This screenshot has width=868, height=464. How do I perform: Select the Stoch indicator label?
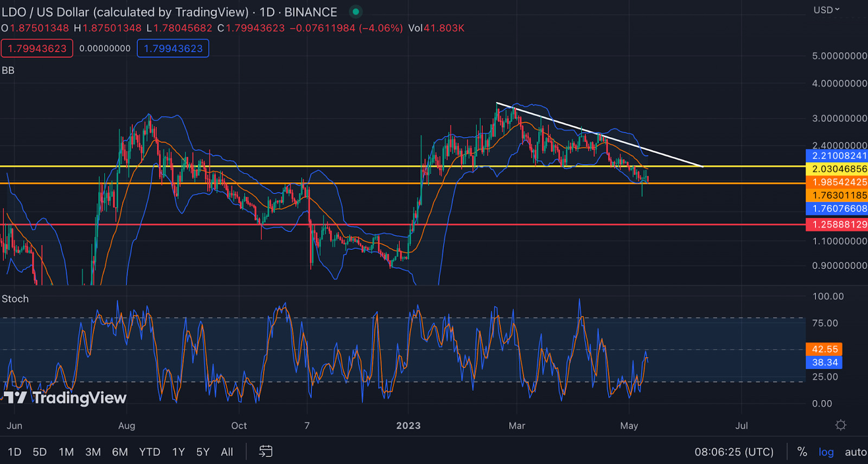point(15,299)
